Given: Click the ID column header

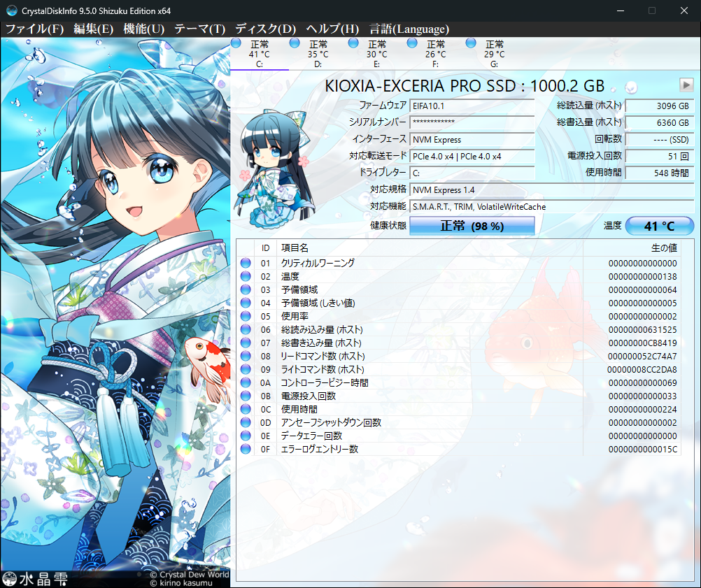Looking at the screenshot, I should coord(266,248).
